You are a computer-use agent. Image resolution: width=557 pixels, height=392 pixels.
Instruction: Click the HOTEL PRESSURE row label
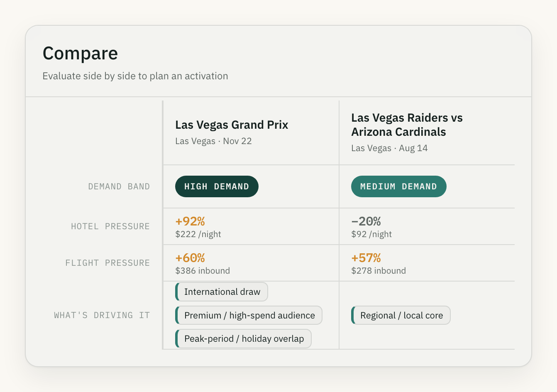(110, 227)
